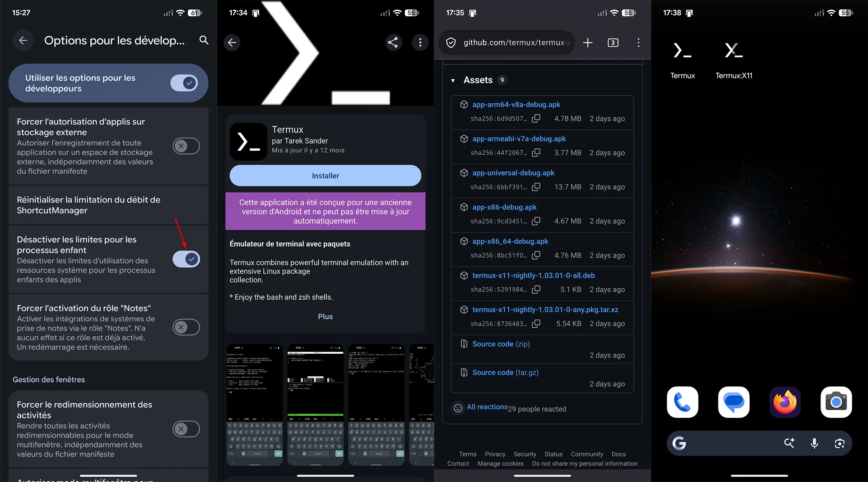Open GitHub Community footer link
The width and height of the screenshot is (868, 482).
tap(587, 454)
